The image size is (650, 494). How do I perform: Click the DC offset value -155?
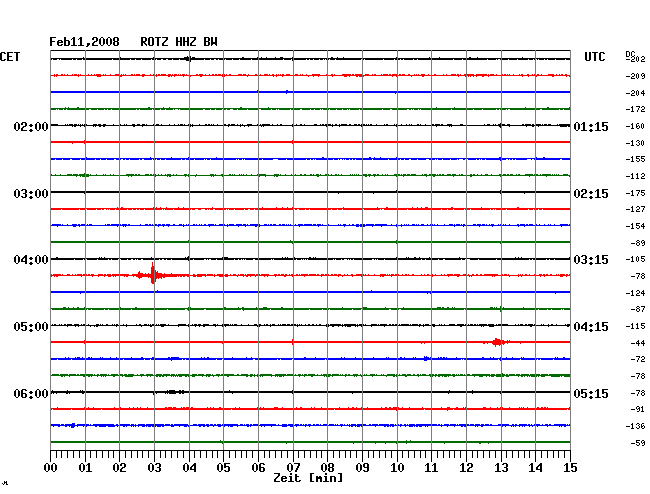(635, 159)
